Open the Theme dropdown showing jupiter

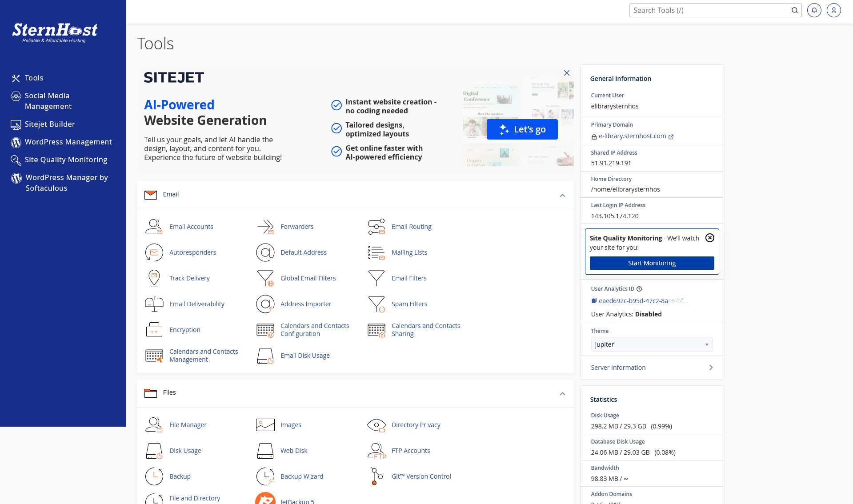point(651,344)
